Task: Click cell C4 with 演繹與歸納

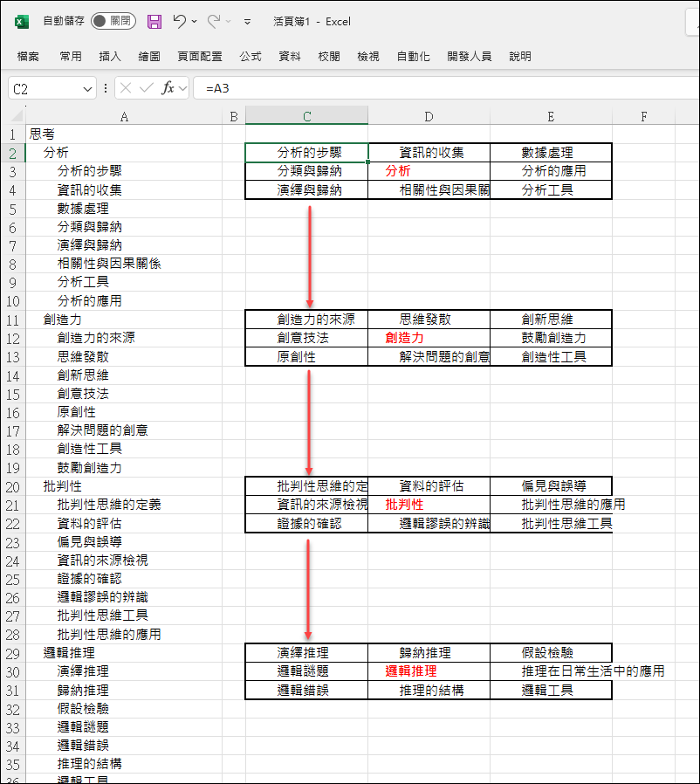Action: click(x=306, y=190)
